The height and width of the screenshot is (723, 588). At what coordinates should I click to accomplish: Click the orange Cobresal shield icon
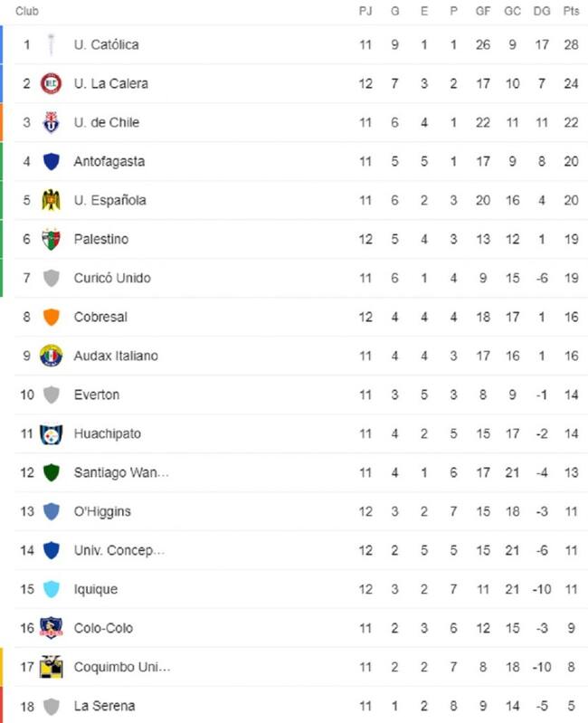52,317
